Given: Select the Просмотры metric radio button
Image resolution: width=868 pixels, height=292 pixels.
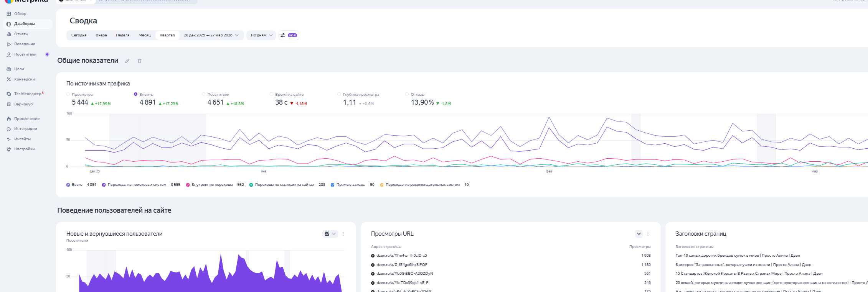Looking at the screenshot, I should (68, 94).
